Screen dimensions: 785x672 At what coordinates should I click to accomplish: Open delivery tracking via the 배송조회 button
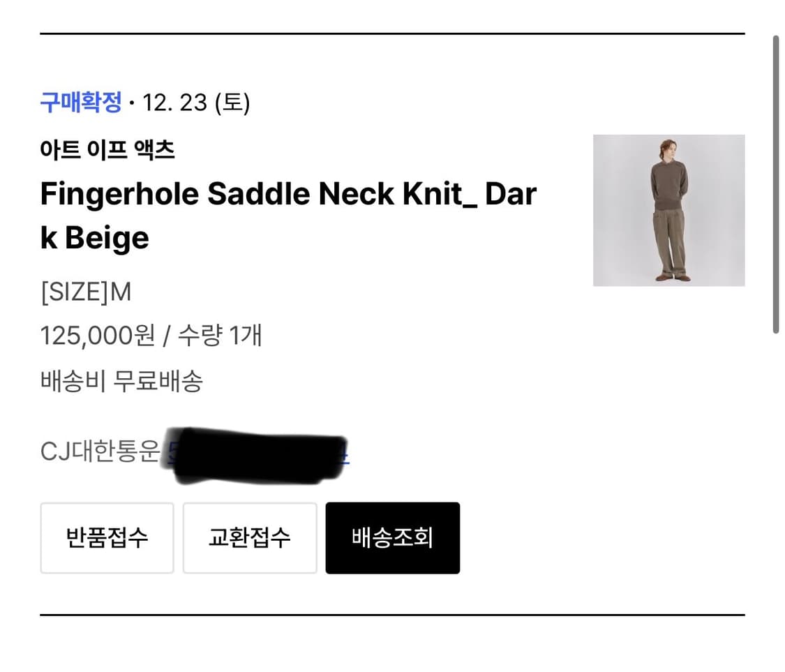pyautogui.click(x=392, y=537)
